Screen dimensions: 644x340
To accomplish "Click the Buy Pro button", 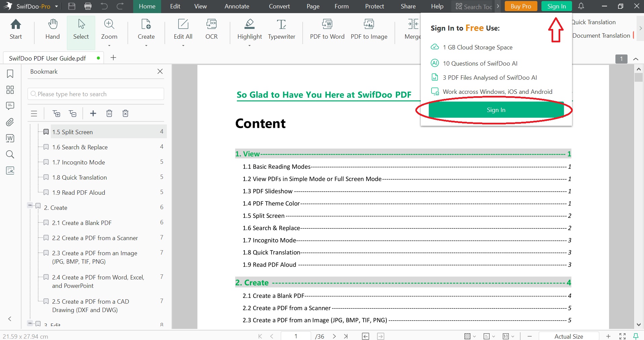I will click(521, 6).
